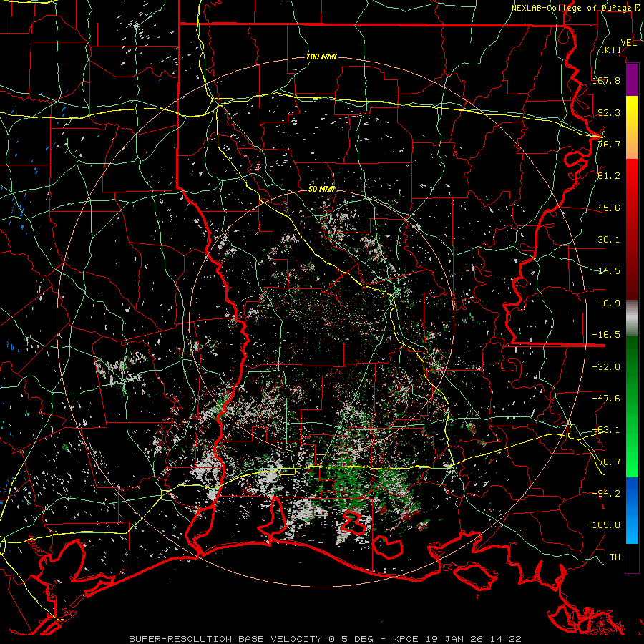Pick the black TH segment of the color bar
Viewport: 644px width, 644px height.
pos(632,557)
